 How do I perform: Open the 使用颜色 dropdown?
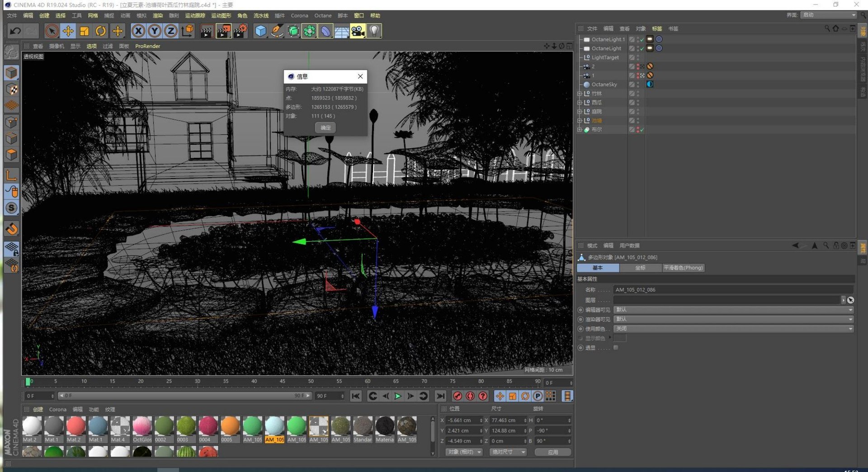(733, 329)
